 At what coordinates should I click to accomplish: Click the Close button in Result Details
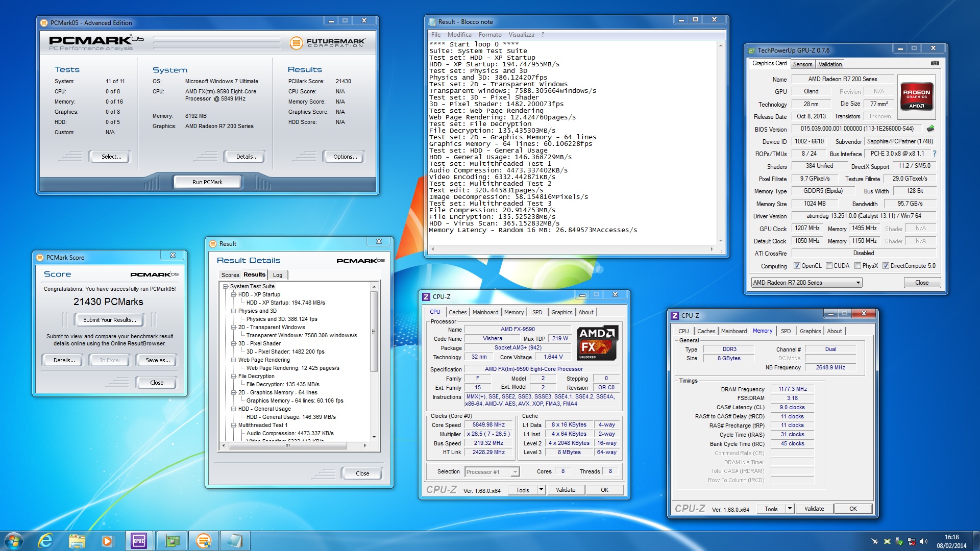click(x=362, y=473)
